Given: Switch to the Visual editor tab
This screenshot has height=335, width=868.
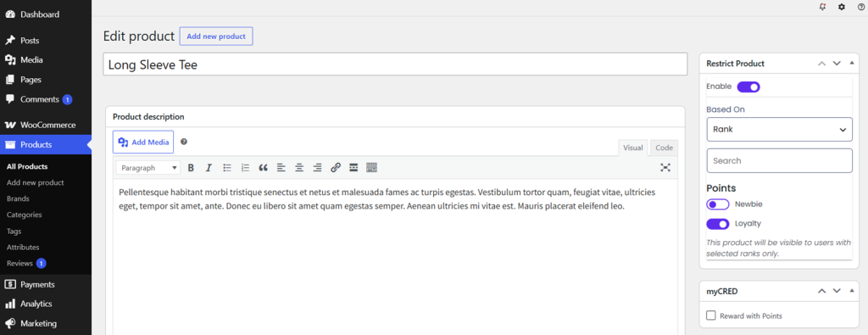Looking at the screenshot, I should [x=632, y=148].
